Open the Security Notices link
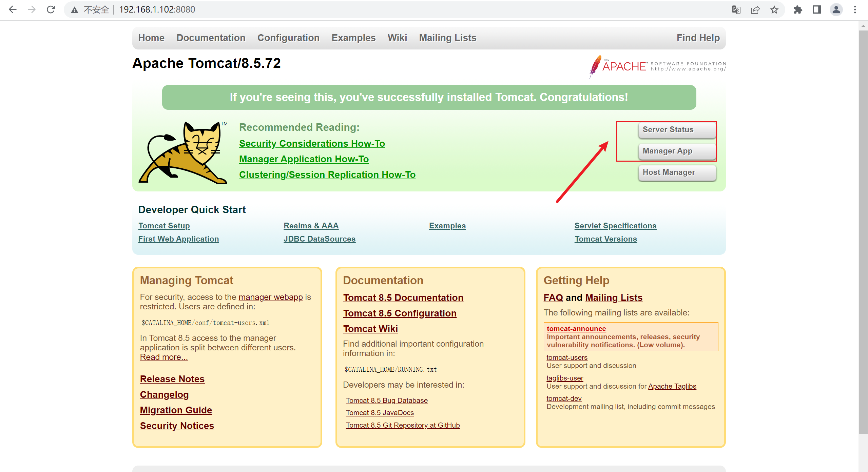The height and width of the screenshot is (472, 868). pos(177,426)
